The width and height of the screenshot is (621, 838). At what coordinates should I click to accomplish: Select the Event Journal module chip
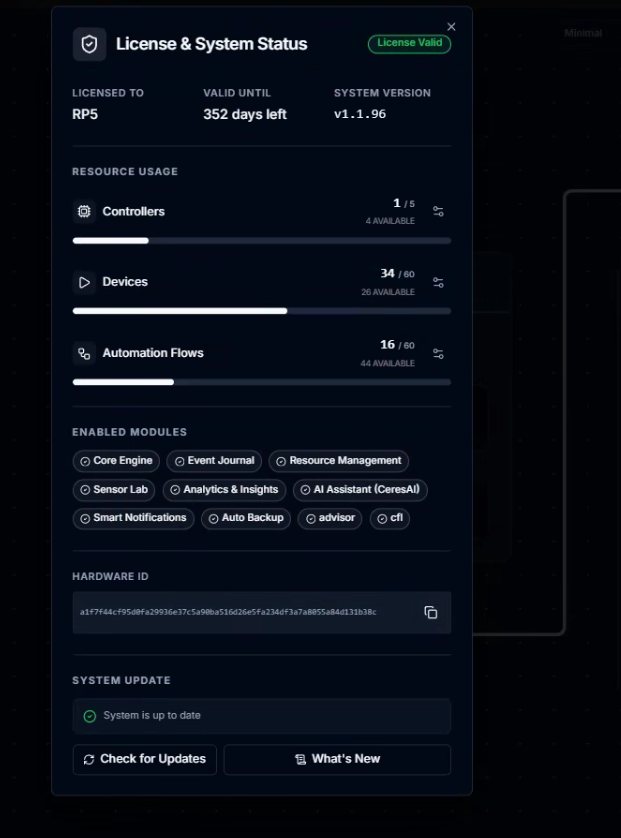click(214, 461)
